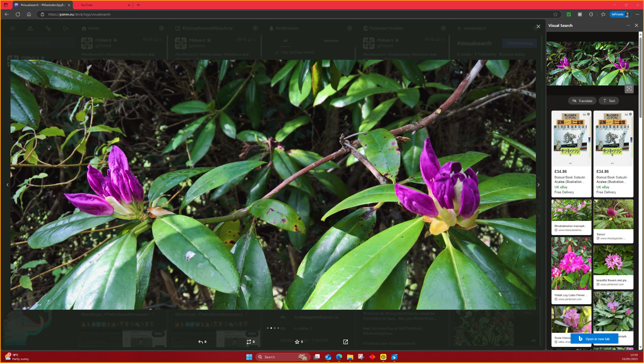Close the enlarged image viewer
Image resolution: width=644 pixels, height=363 pixels.
point(538,27)
